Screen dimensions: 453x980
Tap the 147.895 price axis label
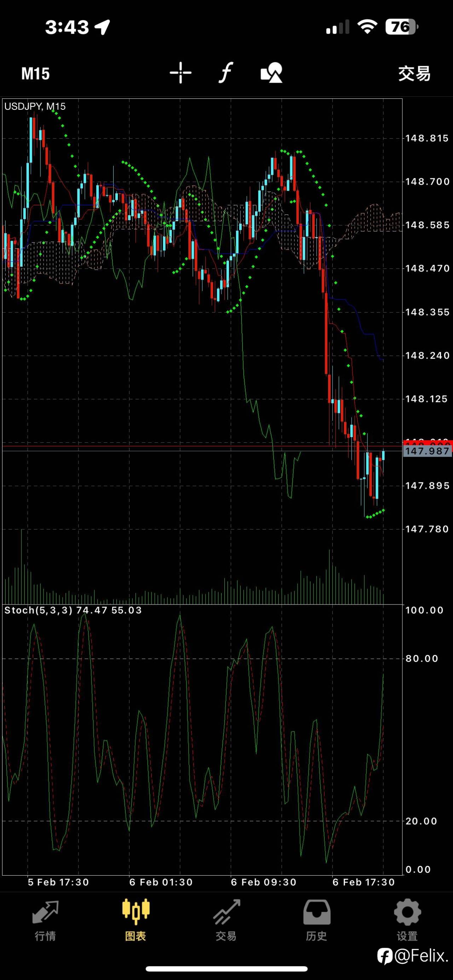click(427, 486)
